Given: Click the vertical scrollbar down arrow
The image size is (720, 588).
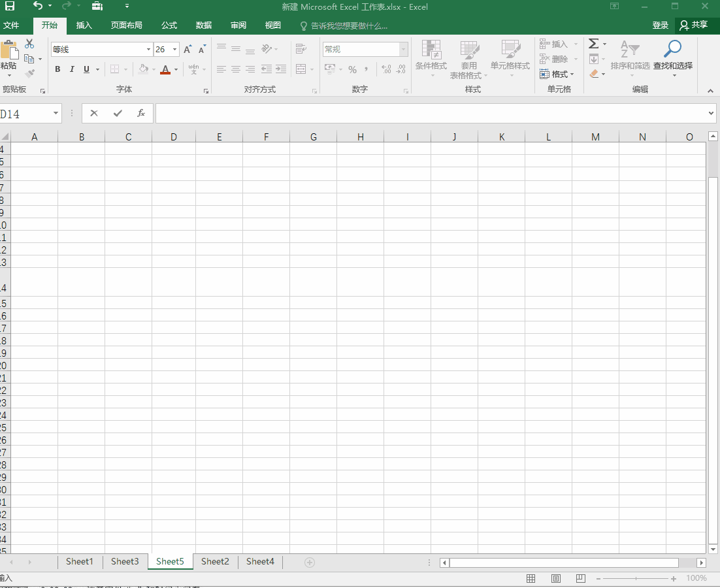Looking at the screenshot, I should pos(713,549).
